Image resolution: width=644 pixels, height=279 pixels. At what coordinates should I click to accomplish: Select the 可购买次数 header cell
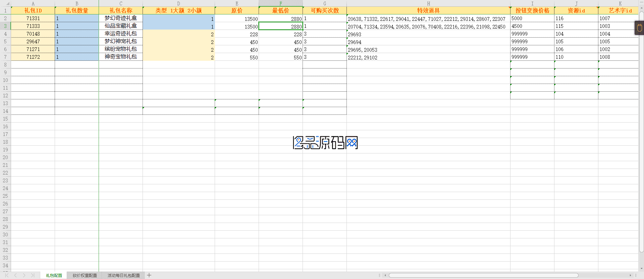325,10
